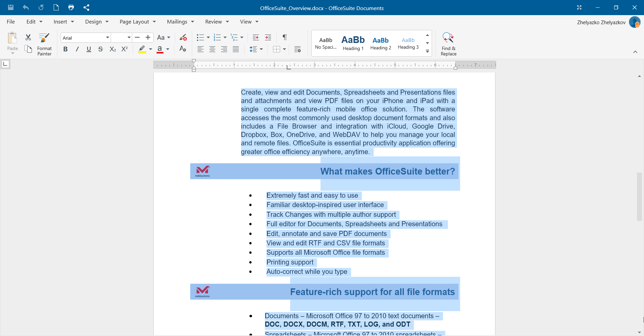The width and height of the screenshot is (644, 336).
Task: Click the Copy icon
Action: pyautogui.click(x=28, y=49)
